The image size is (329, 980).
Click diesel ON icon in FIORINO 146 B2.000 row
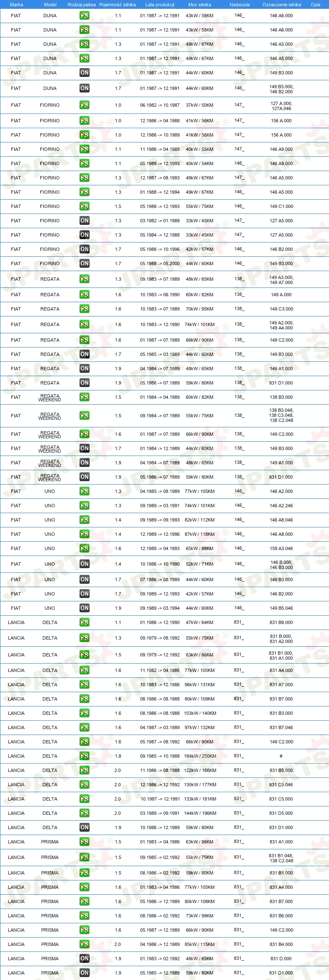click(x=85, y=249)
